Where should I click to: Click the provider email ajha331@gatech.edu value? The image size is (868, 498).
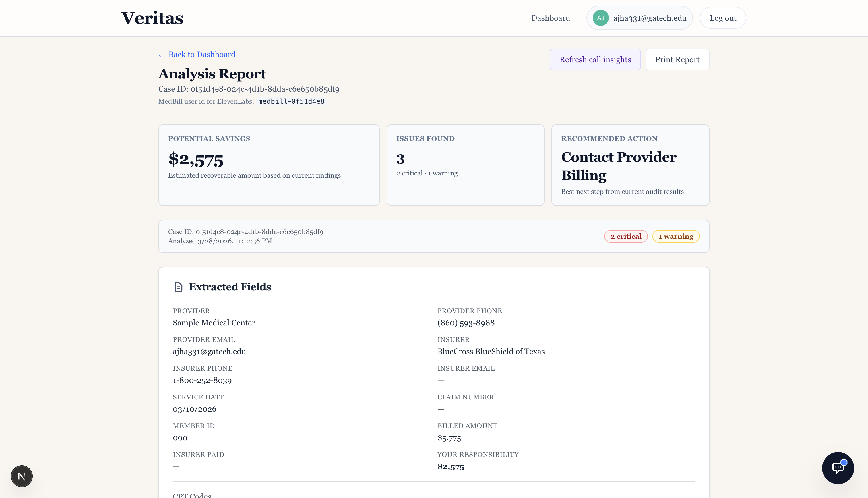pyautogui.click(x=209, y=351)
